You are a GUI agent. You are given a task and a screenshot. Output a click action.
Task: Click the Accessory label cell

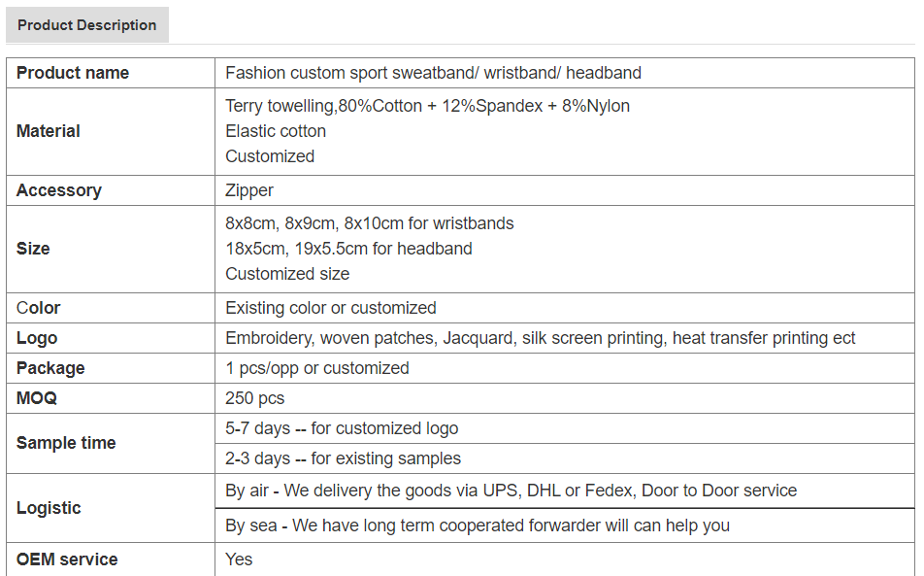111,190
